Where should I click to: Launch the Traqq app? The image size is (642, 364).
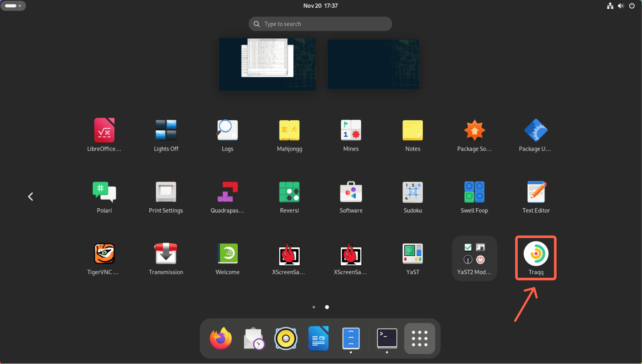click(536, 254)
